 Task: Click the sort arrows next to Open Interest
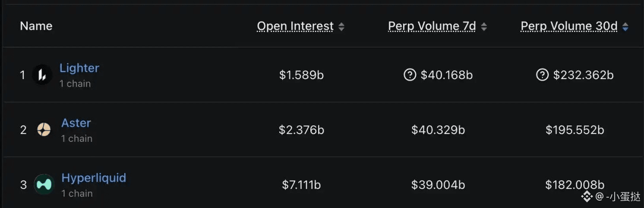[x=341, y=27]
